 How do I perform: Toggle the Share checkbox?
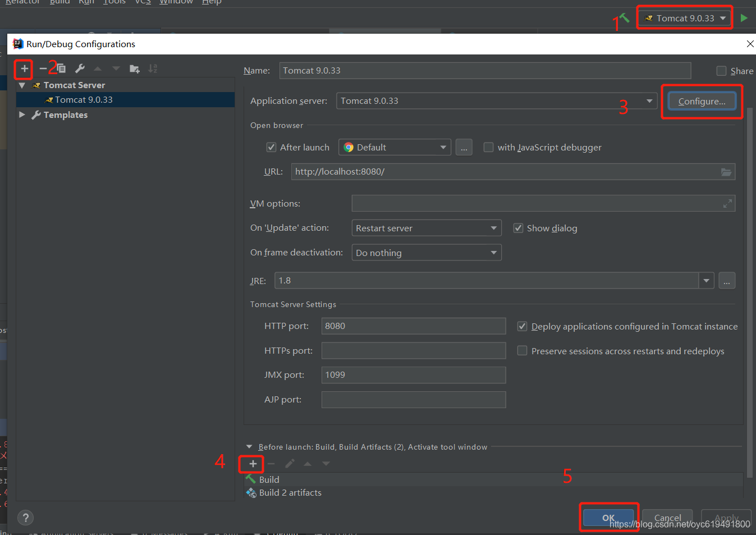tap(722, 71)
